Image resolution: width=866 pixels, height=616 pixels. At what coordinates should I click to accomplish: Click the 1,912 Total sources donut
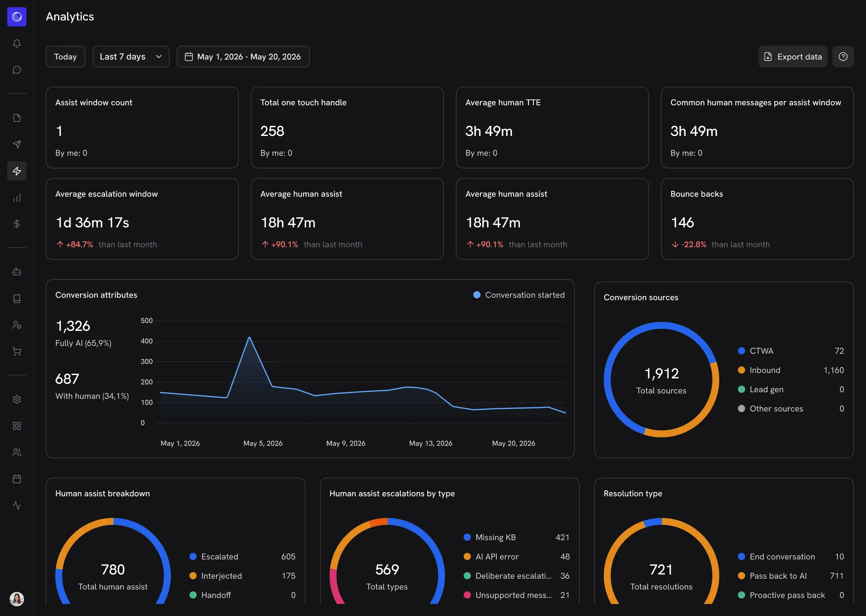pos(662,379)
